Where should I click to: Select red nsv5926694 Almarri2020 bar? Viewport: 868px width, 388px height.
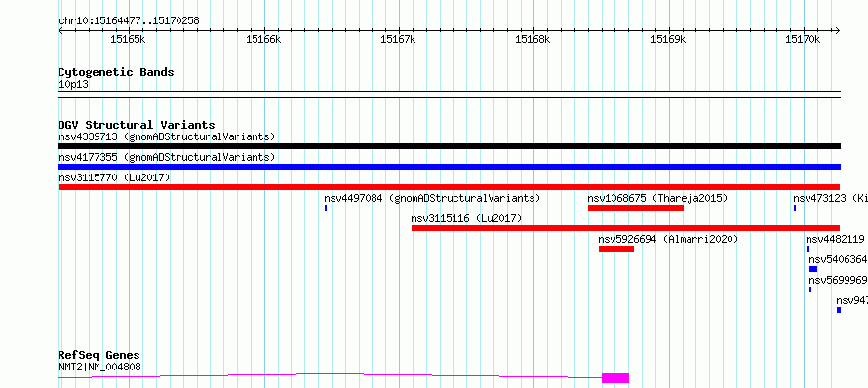(x=616, y=249)
